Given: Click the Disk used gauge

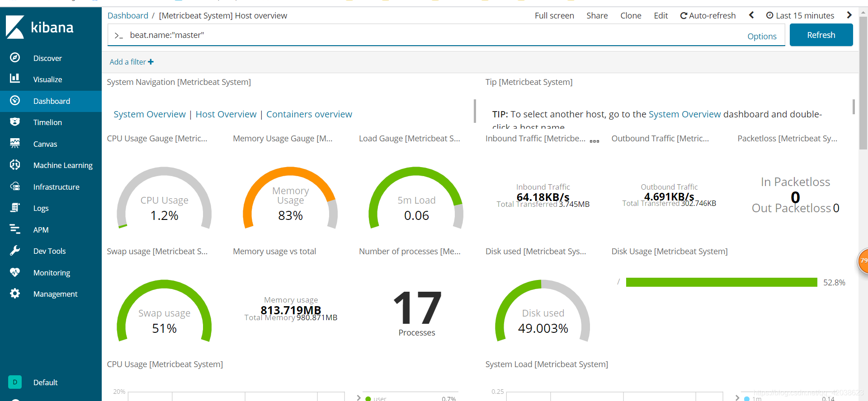Looking at the screenshot, I should pyautogui.click(x=542, y=311).
